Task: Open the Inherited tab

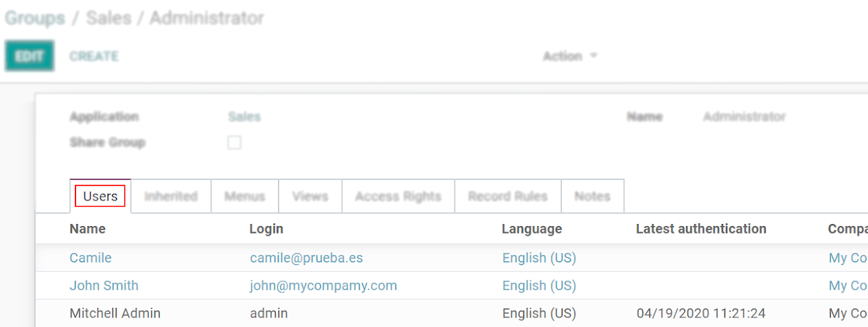Action: pos(171,196)
